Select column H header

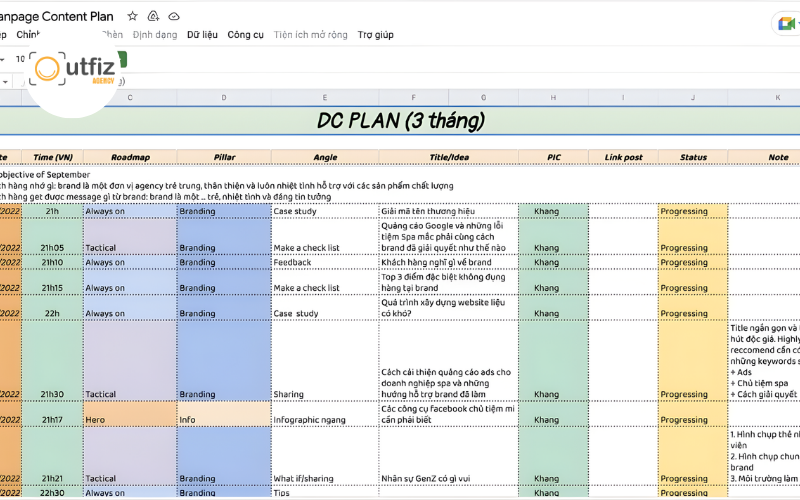pos(553,97)
